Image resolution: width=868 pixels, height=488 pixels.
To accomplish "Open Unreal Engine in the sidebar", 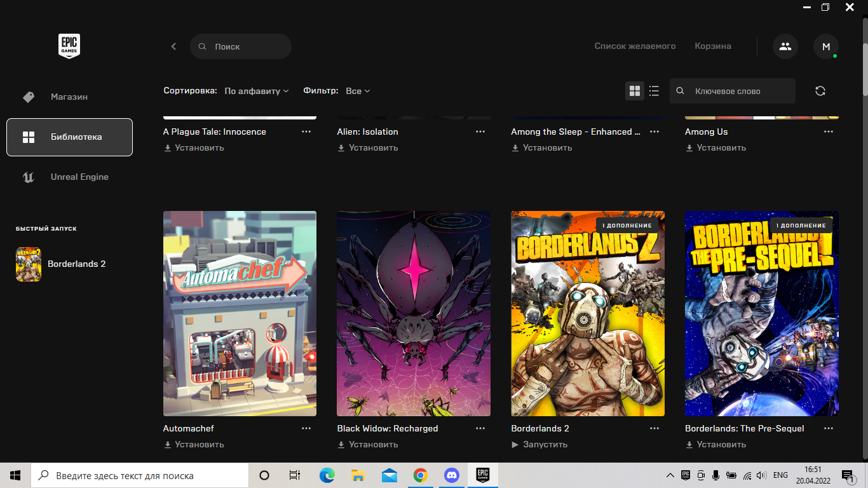I will point(69,177).
